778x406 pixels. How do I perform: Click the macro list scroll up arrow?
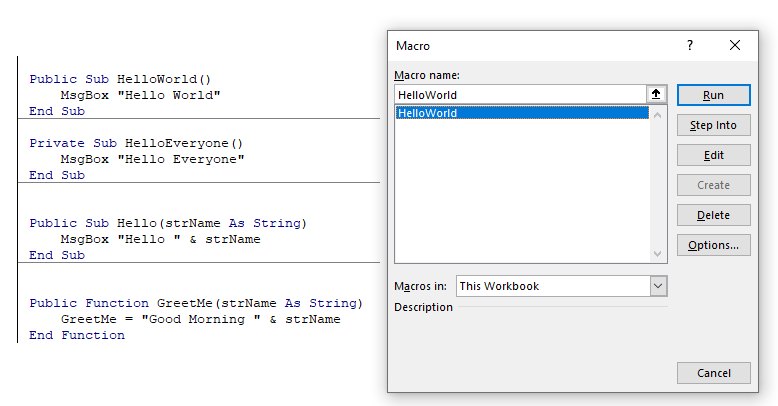click(x=657, y=114)
